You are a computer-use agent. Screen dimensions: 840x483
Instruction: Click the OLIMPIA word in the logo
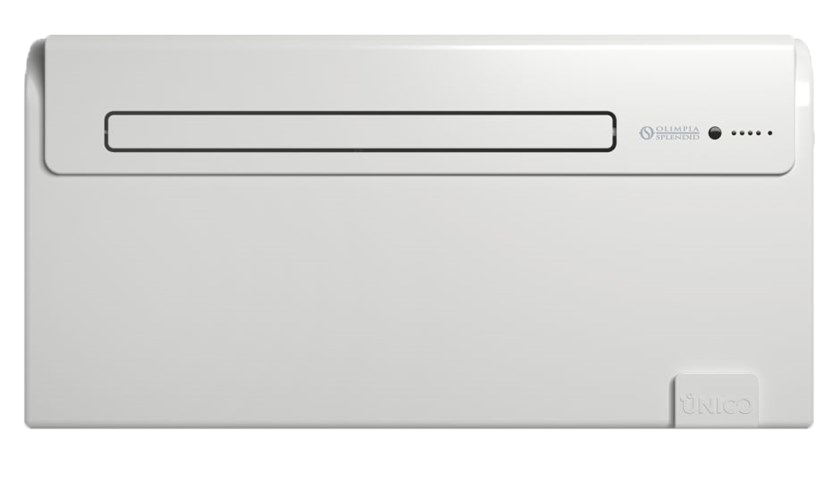coord(678,130)
